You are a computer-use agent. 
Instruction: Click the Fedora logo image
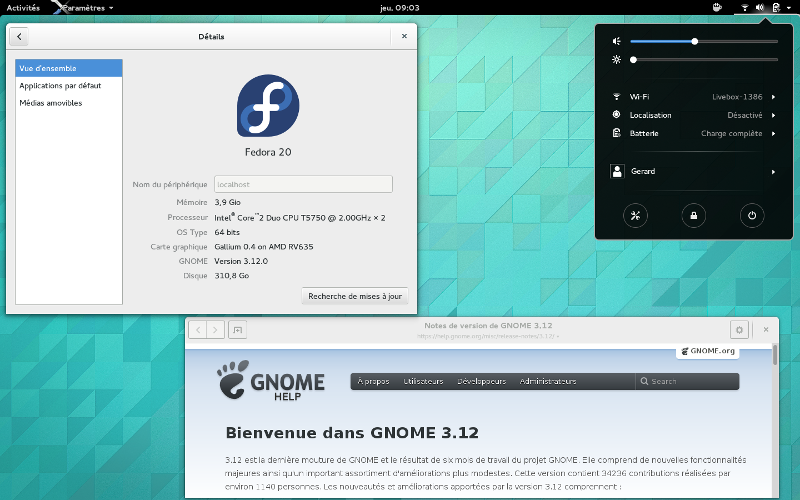[268, 106]
